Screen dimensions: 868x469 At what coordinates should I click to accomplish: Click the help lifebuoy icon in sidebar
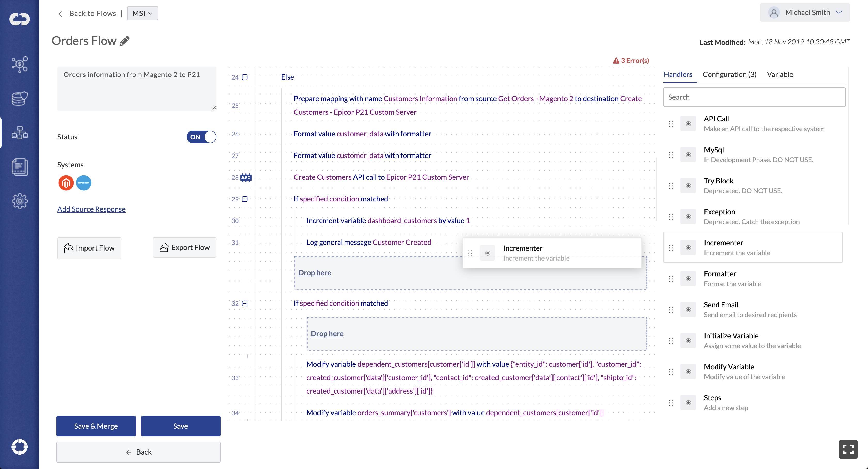click(20, 447)
